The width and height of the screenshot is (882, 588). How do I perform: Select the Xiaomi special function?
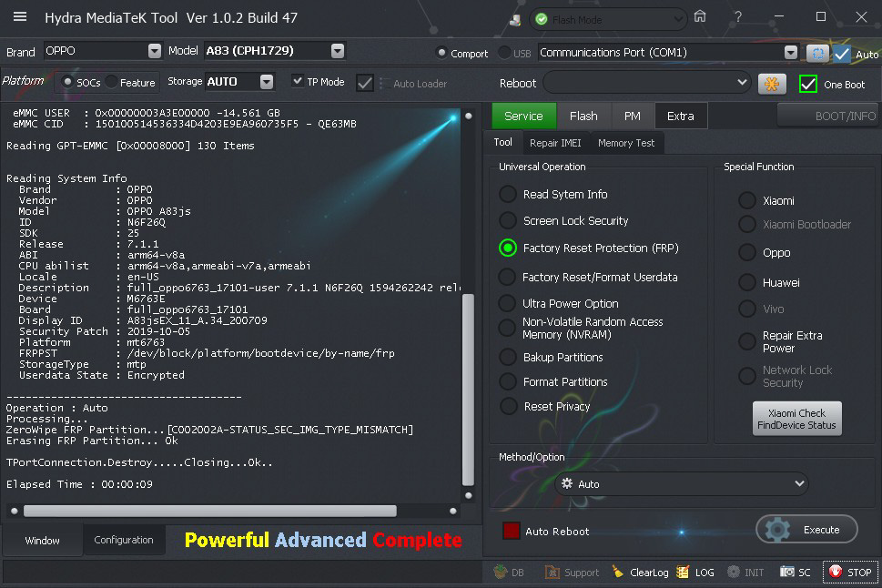[x=747, y=200]
